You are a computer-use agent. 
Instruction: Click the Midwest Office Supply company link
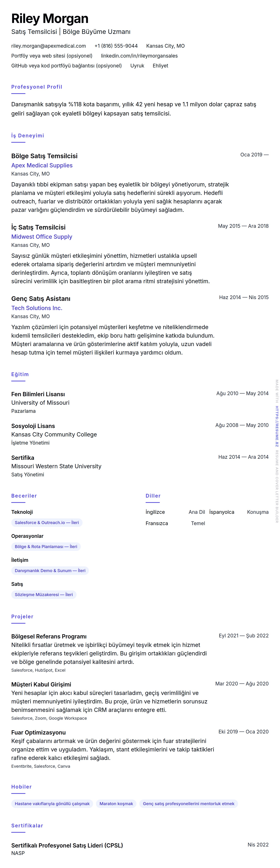point(42,237)
